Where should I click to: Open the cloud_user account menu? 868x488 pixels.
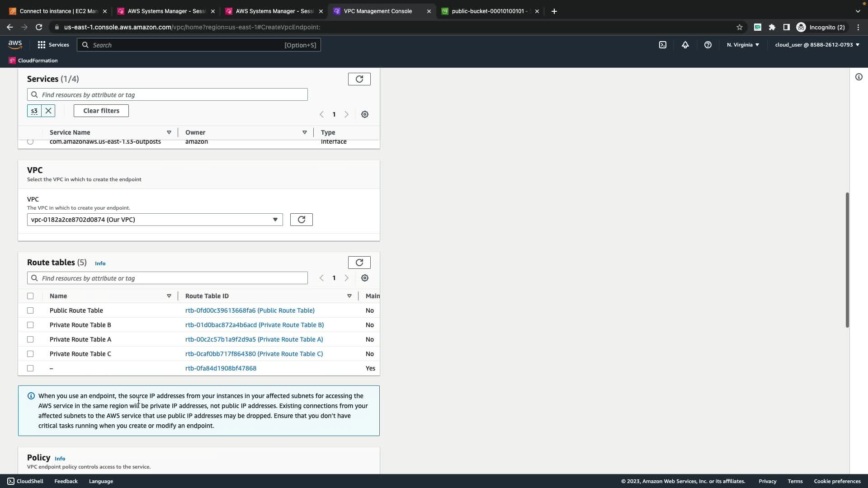817,45
